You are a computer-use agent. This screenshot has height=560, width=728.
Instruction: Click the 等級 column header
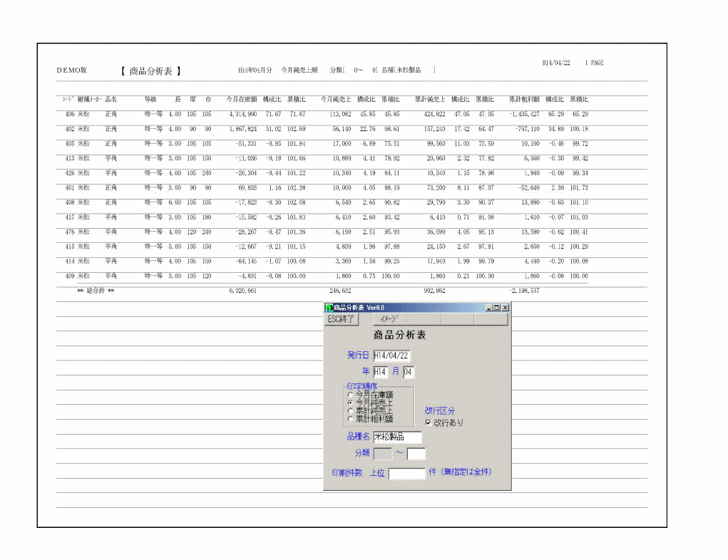(151, 99)
